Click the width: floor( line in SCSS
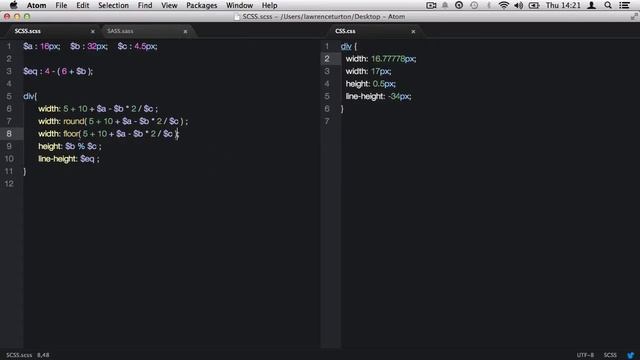The height and width of the screenshot is (360, 640). click(109, 134)
